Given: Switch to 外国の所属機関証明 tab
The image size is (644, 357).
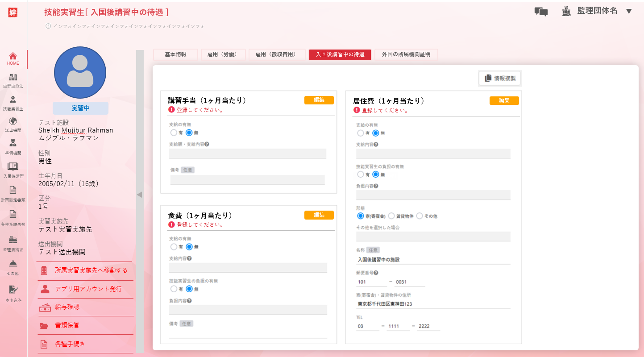Looking at the screenshot, I should [x=406, y=54].
